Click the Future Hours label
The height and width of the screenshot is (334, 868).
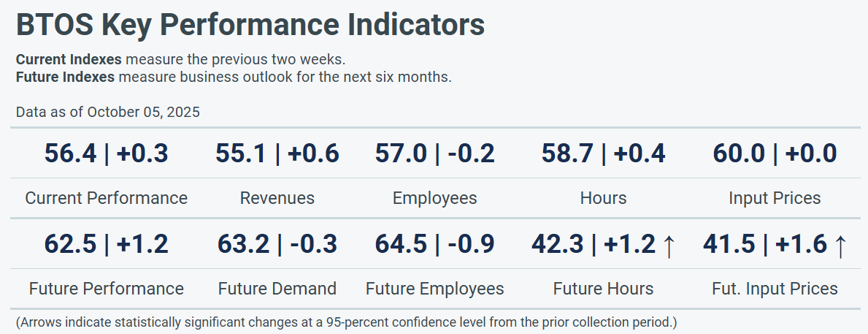click(604, 289)
